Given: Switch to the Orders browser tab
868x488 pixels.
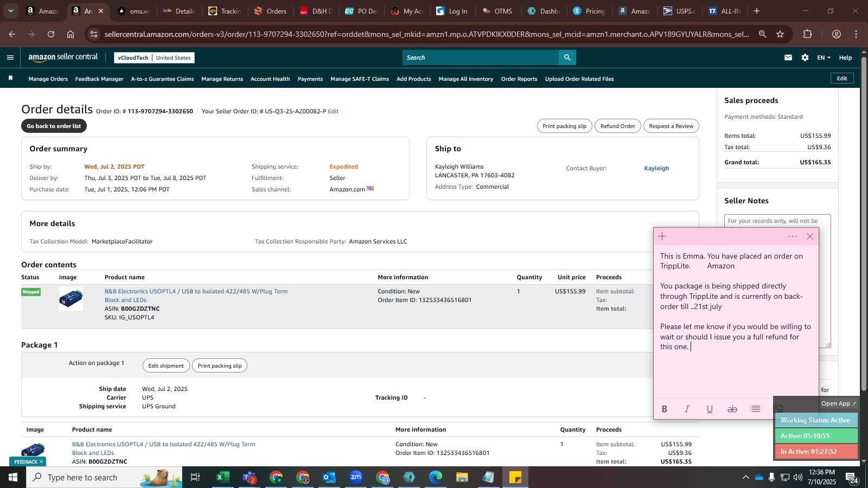Looking at the screenshot, I should coord(271,11).
